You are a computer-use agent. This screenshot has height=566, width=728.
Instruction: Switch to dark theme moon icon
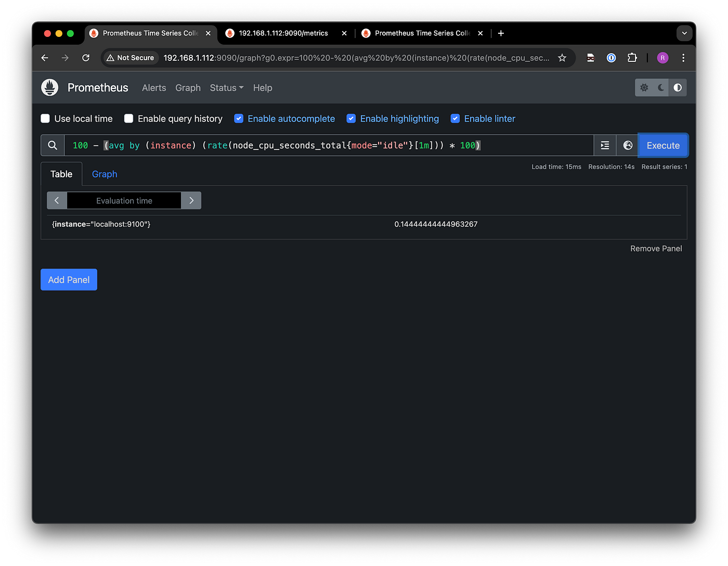point(661,88)
